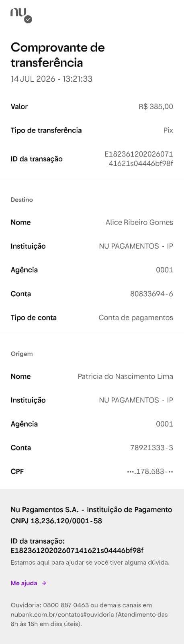
Task: Select sender name Patricia do Nascimento Lima
Action: pyautogui.click(x=125, y=376)
